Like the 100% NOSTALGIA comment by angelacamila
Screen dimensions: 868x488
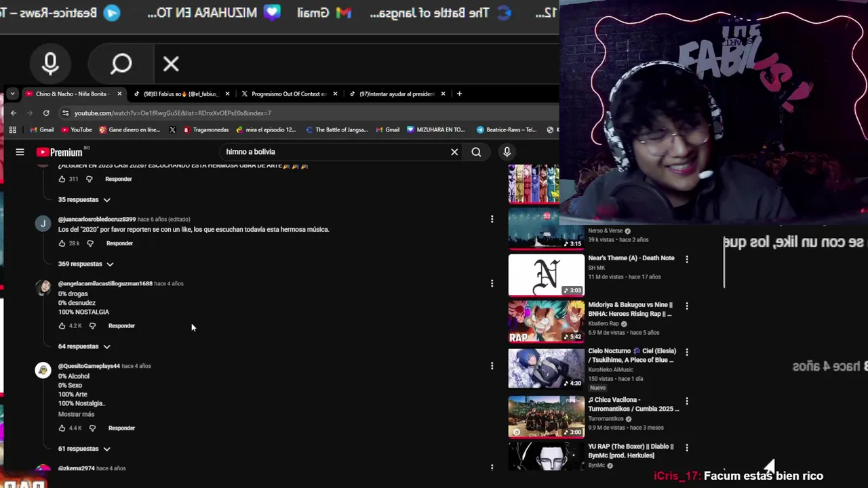click(62, 326)
